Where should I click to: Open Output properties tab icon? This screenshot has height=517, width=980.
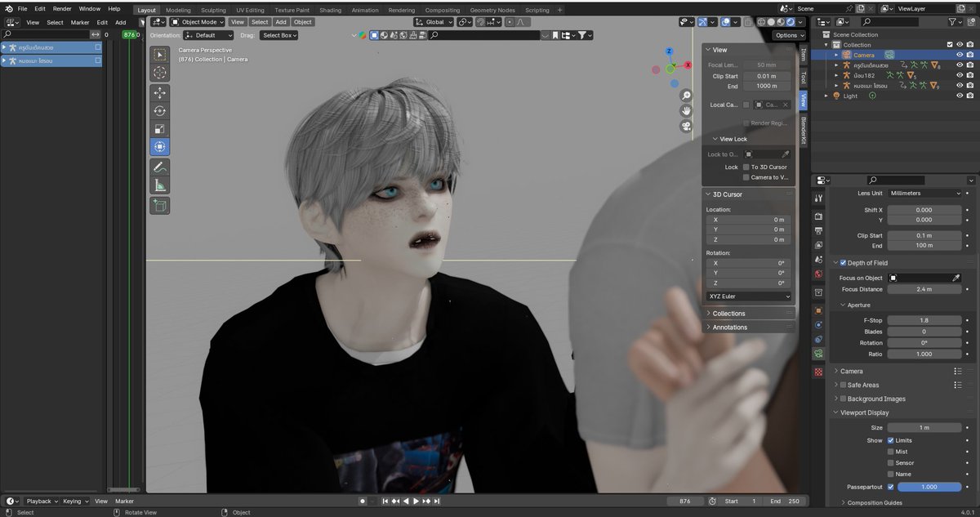pyautogui.click(x=818, y=231)
